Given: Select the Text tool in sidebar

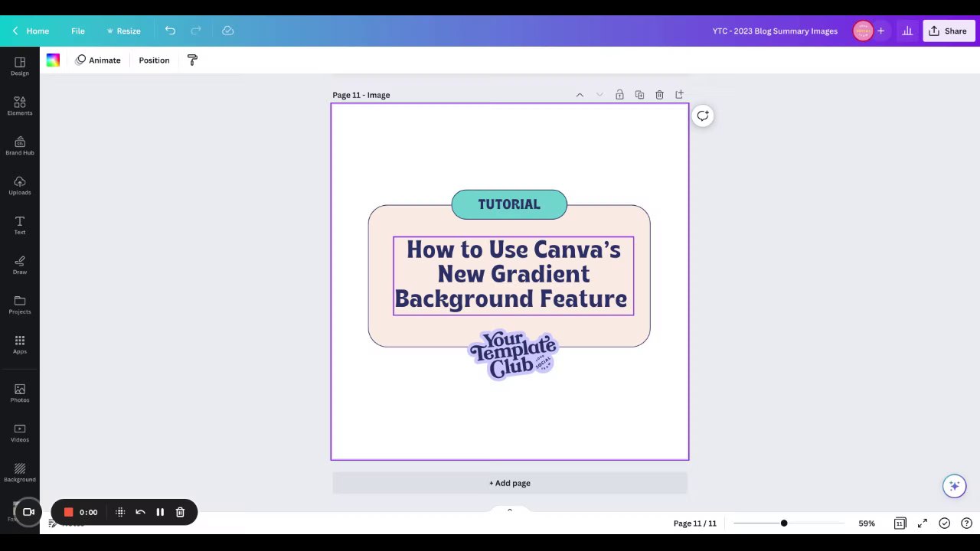Looking at the screenshot, I should [20, 225].
